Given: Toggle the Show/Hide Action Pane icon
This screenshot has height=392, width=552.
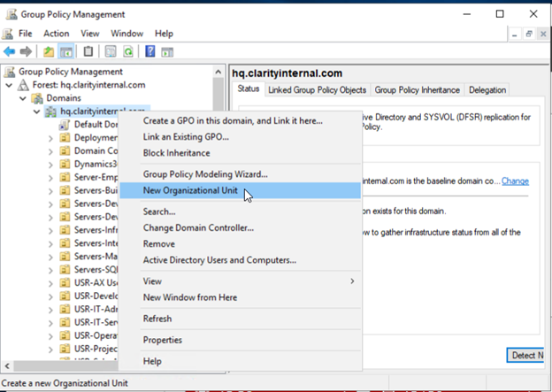Looking at the screenshot, I should click(x=167, y=52).
